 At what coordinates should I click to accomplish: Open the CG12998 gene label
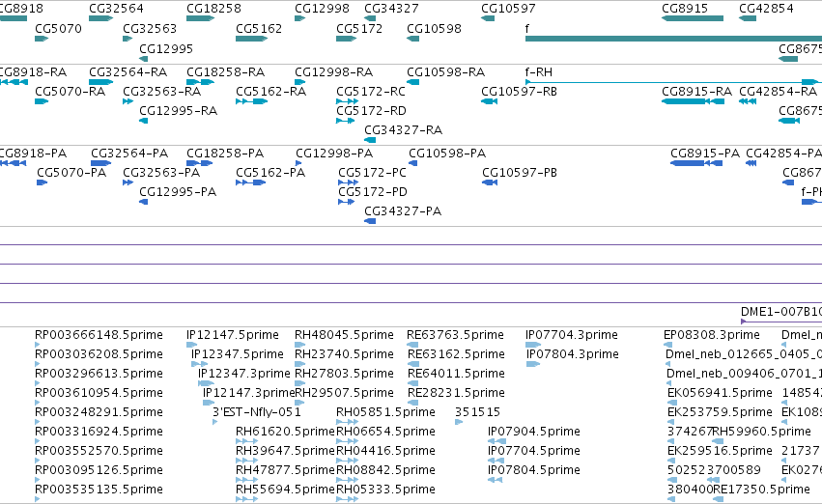pyautogui.click(x=322, y=9)
